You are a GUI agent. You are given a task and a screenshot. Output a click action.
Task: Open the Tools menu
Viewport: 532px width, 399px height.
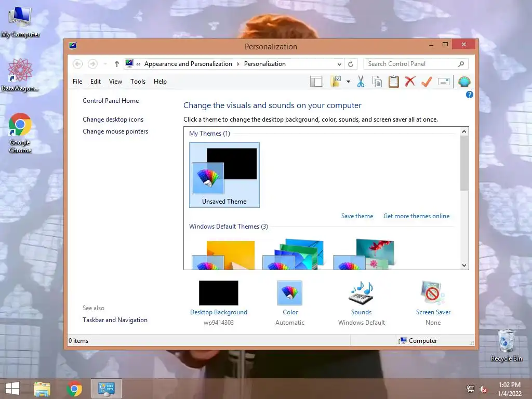(138, 82)
